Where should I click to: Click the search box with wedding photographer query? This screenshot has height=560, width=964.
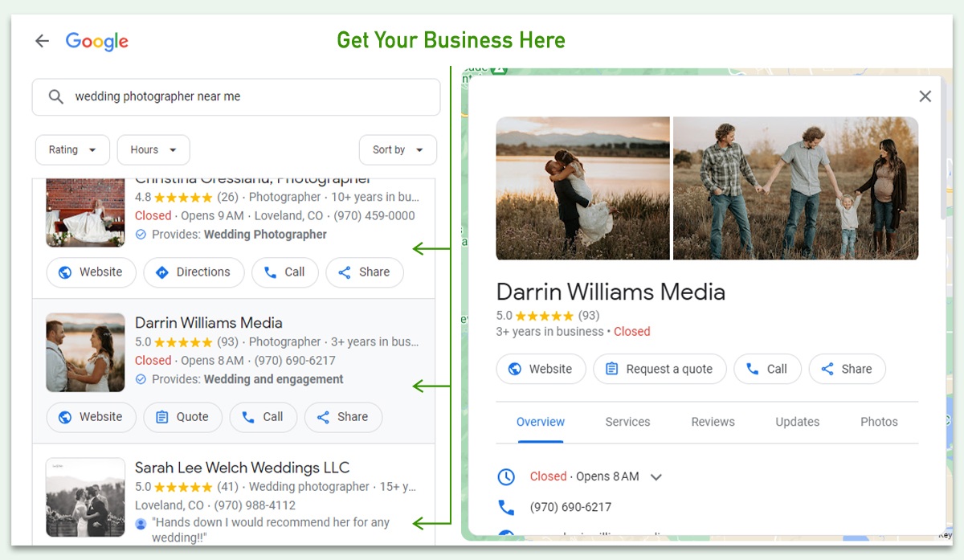click(236, 97)
